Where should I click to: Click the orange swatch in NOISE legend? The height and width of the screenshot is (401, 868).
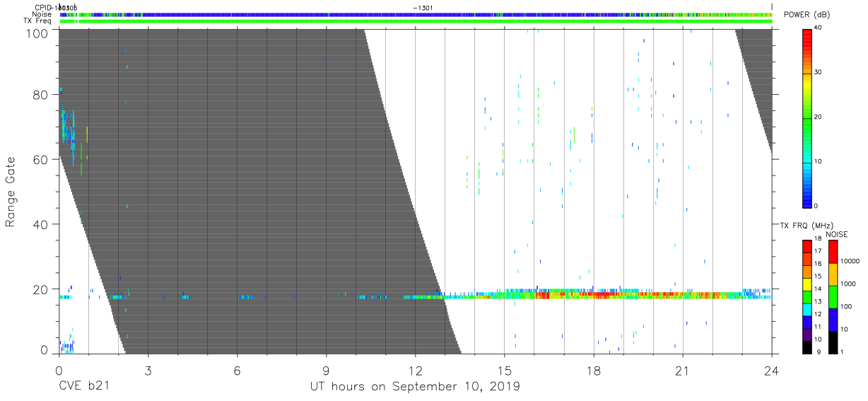tap(833, 274)
